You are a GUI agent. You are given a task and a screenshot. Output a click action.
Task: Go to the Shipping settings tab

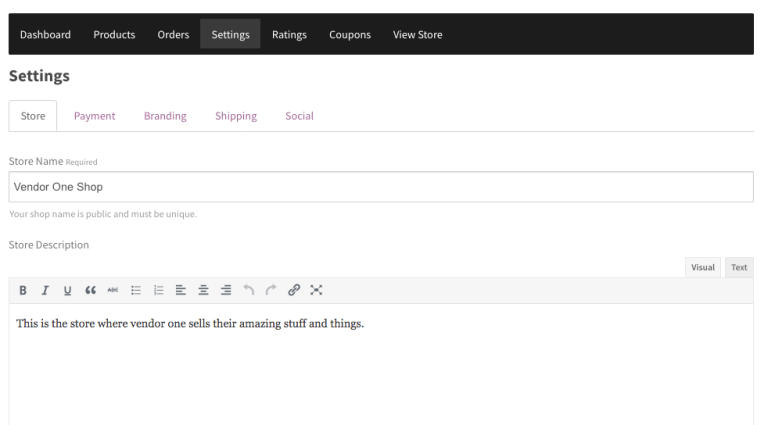coord(236,116)
